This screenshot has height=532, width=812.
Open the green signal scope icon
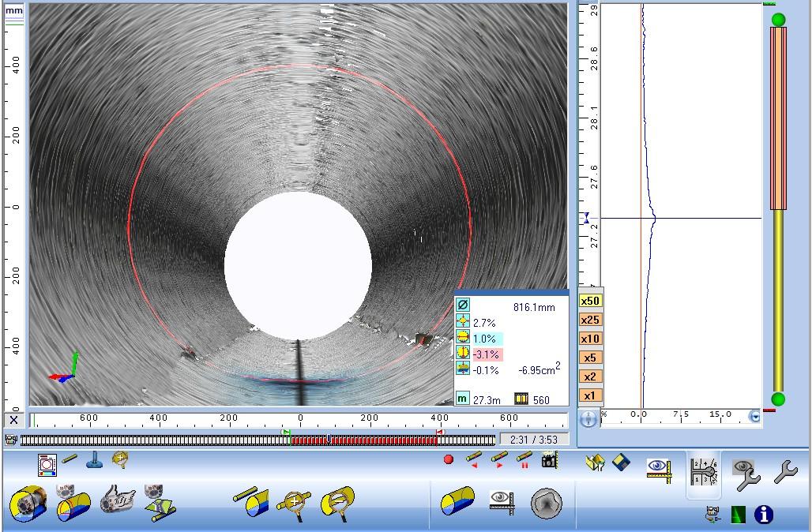[x=738, y=515]
